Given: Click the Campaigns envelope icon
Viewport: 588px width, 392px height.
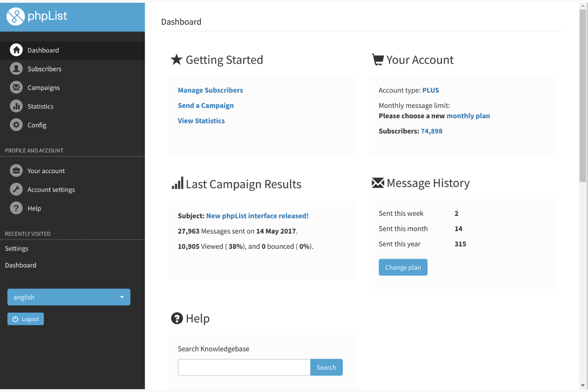Looking at the screenshot, I should tap(16, 87).
